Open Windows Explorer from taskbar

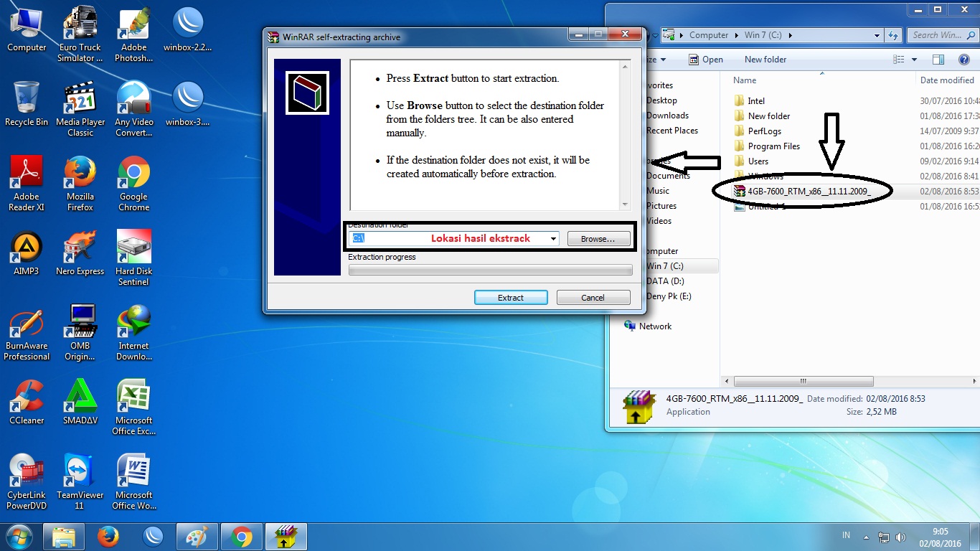point(64,537)
